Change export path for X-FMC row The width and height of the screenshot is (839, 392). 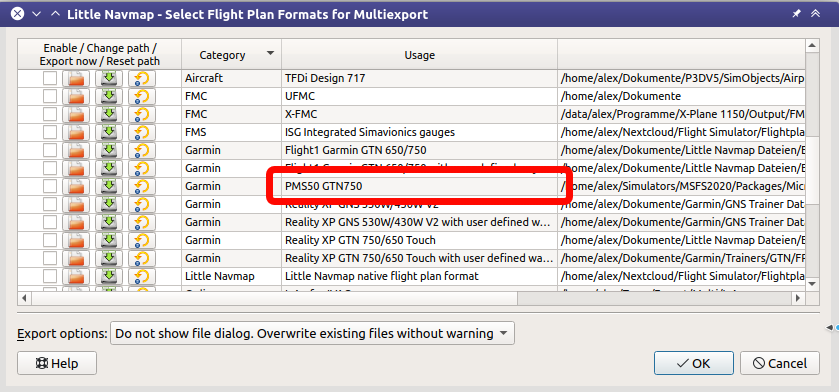coord(76,114)
